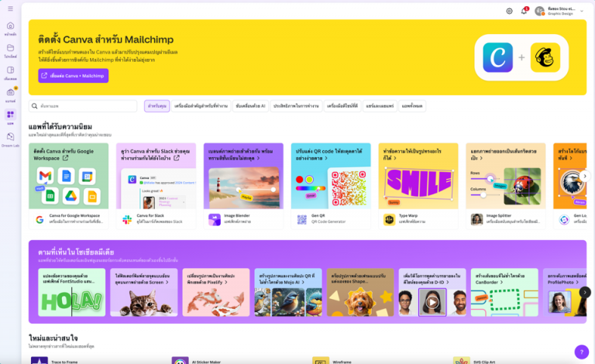Expand the chevron after 'D-ID'
Viewport: 595px width, 364px height.
click(447, 282)
